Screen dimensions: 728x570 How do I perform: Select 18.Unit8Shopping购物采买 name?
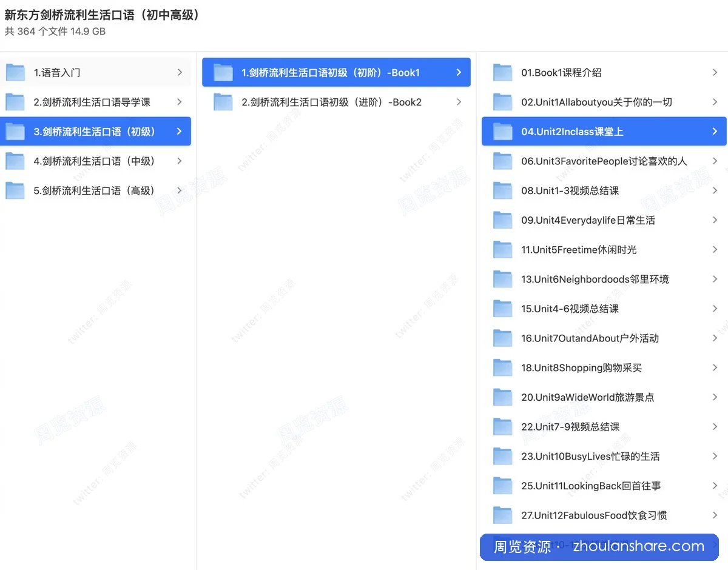[581, 367]
